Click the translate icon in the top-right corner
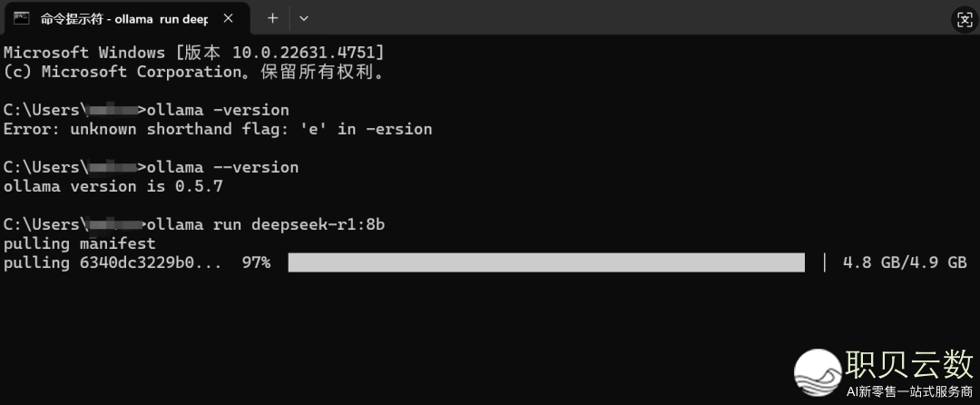This screenshot has width=980, height=405. 963,19
